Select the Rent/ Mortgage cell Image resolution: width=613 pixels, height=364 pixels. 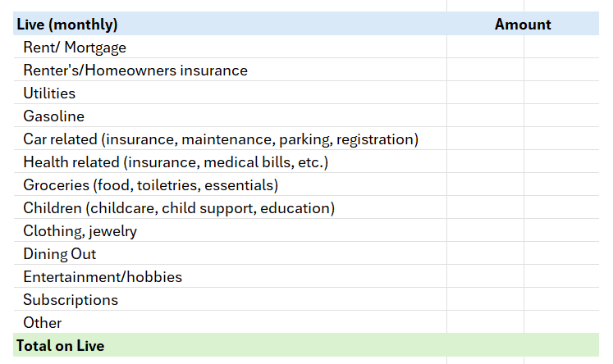pyautogui.click(x=75, y=48)
